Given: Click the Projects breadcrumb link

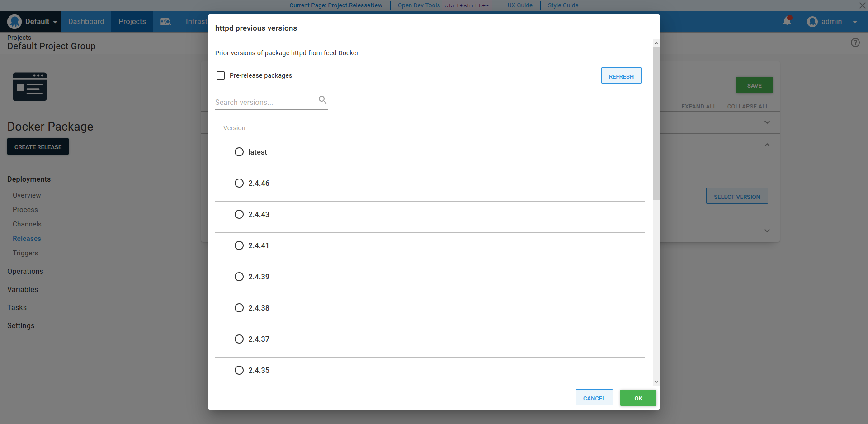Looking at the screenshot, I should (19, 38).
